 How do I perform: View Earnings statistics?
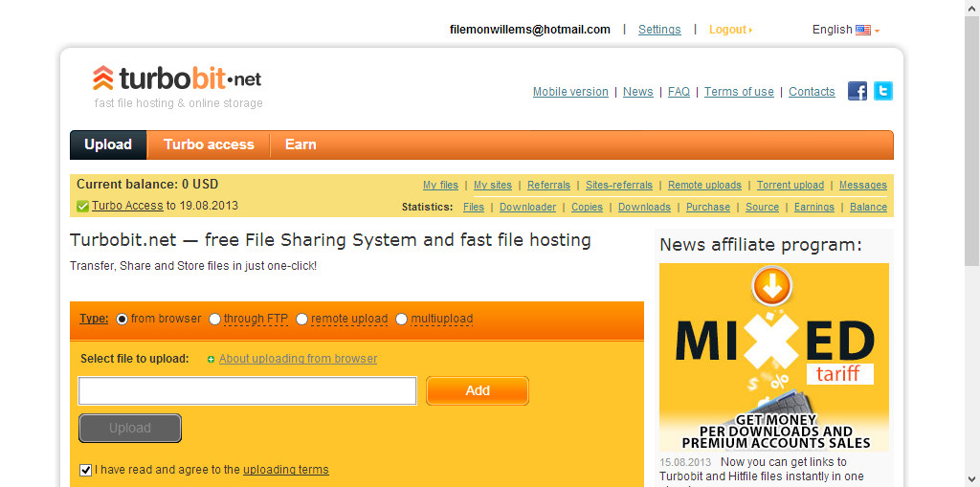click(x=813, y=207)
